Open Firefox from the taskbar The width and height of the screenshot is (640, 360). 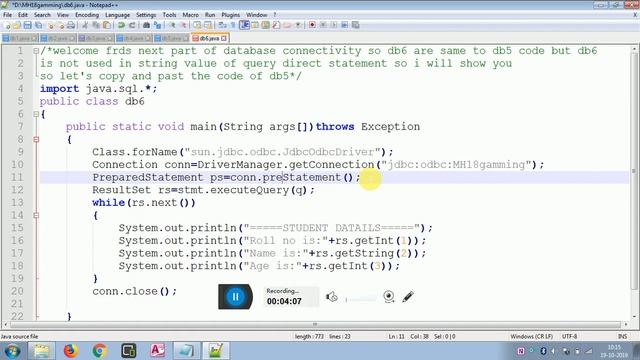tap(70, 351)
